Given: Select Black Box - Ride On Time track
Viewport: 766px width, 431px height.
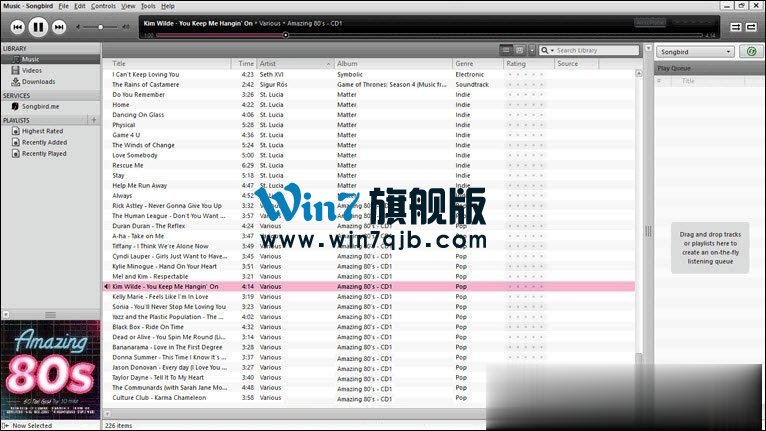Looking at the screenshot, I should tap(148, 327).
